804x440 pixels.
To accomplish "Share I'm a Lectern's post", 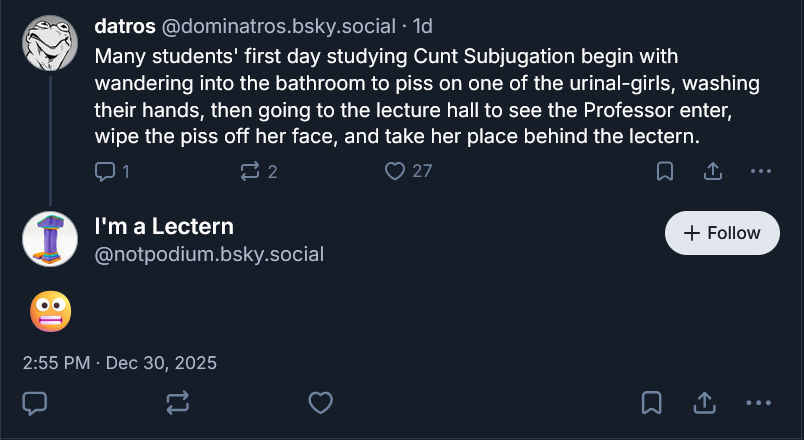I will click(704, 403).
